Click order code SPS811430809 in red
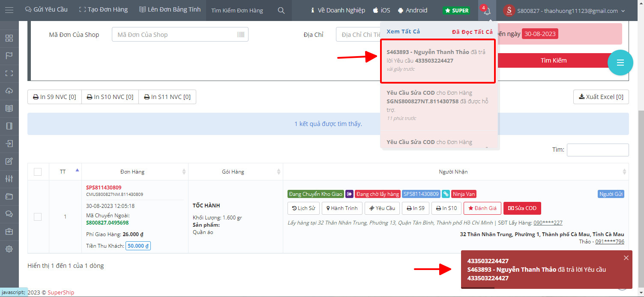 click(104, 188)
